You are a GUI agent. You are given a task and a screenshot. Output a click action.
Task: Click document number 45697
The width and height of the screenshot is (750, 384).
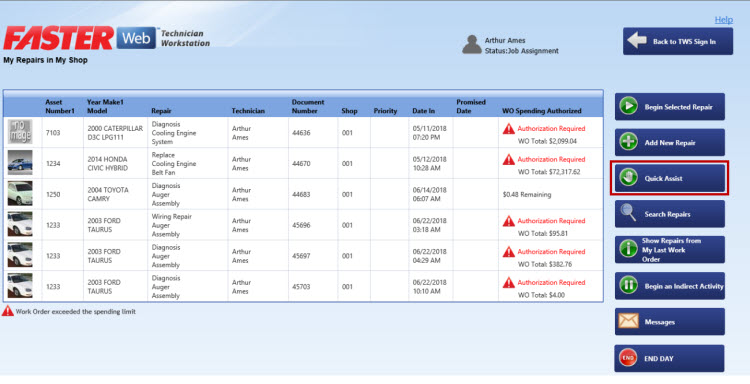click(301, 256)
